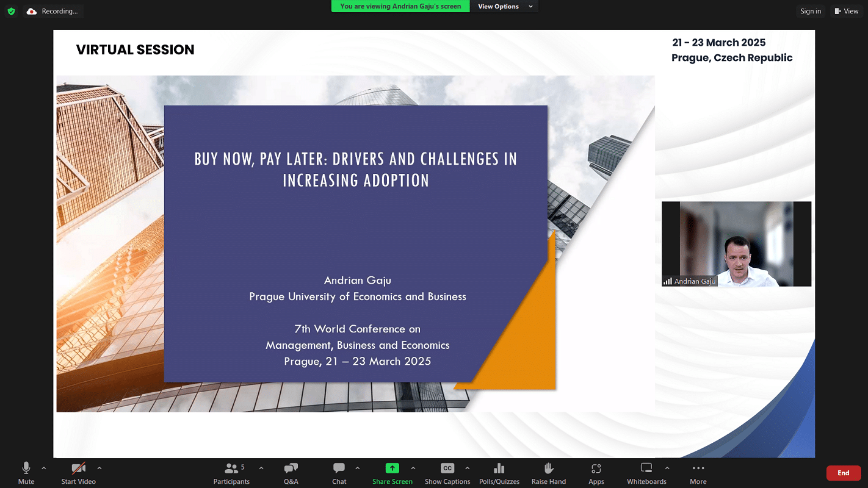Click the Polls/Quizzes icon

tap(499, 473)
